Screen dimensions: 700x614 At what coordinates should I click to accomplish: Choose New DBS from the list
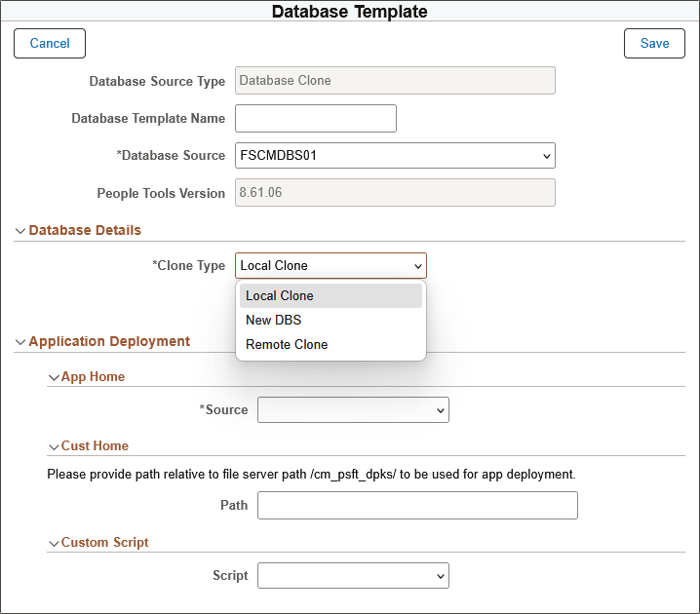point(331,320)
